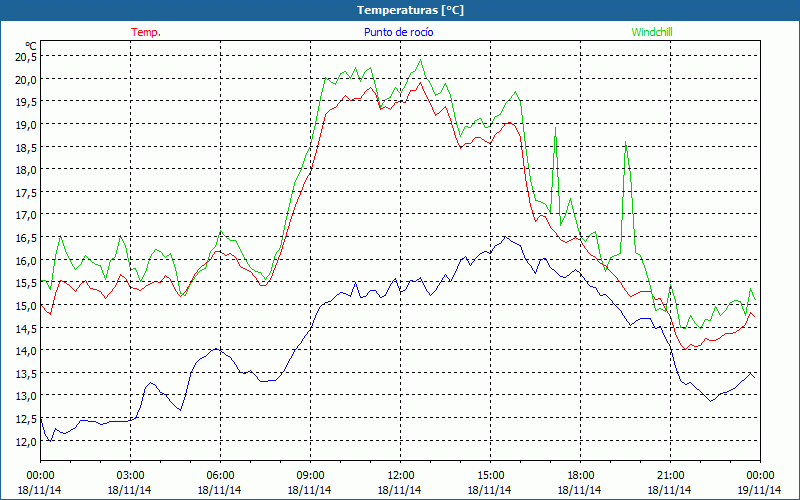Image resolution: width=800 pixels, height=500 pixels.
Task: Click the 15:00 time label
Action: 490,475
